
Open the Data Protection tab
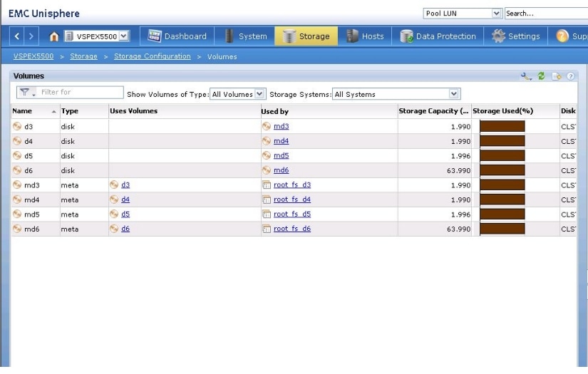[438, 36]
